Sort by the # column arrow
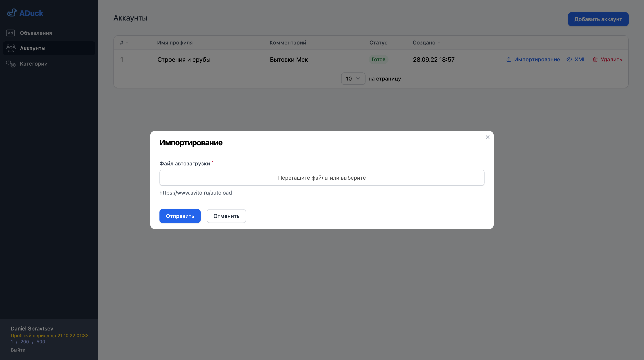The height and width of the screenshot is (360, 644). [x=127, y=43]
